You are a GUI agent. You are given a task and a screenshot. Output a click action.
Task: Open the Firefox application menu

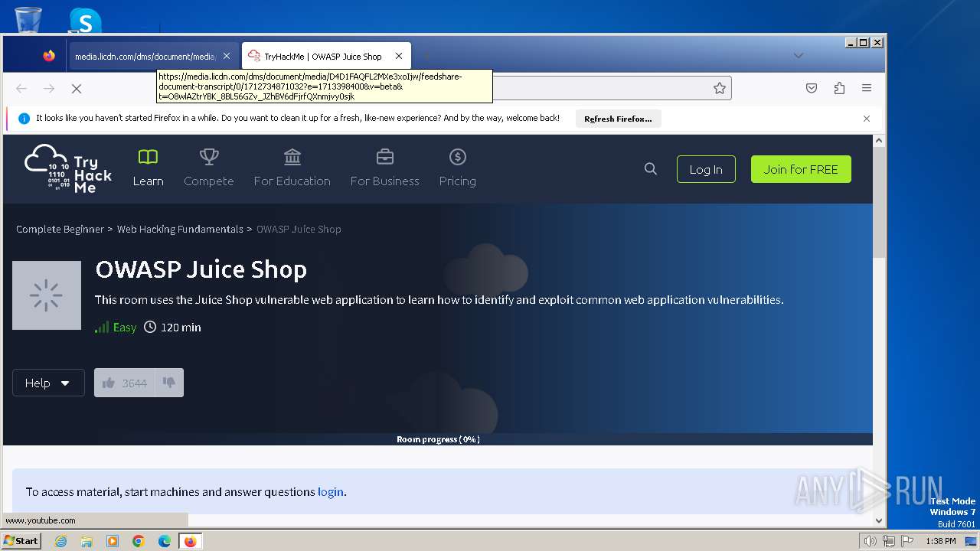(x=867, y=88)
